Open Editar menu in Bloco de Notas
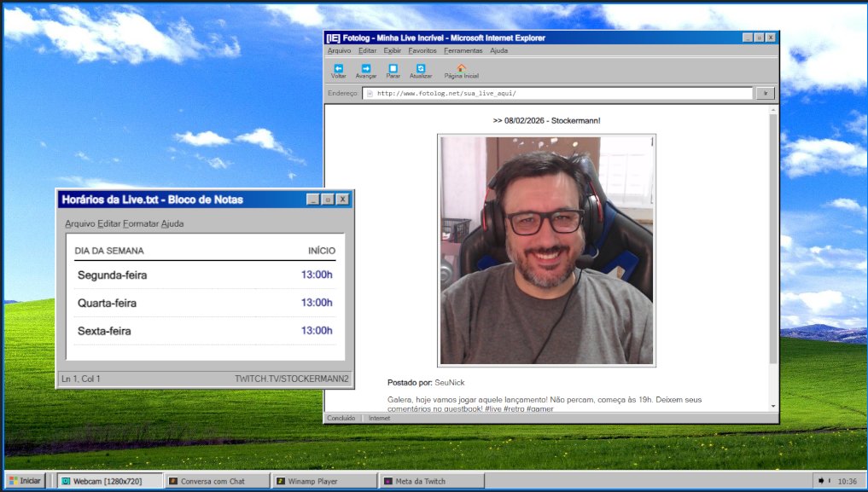The width and height of the screenshot is (868, 492). pos(109,224)
